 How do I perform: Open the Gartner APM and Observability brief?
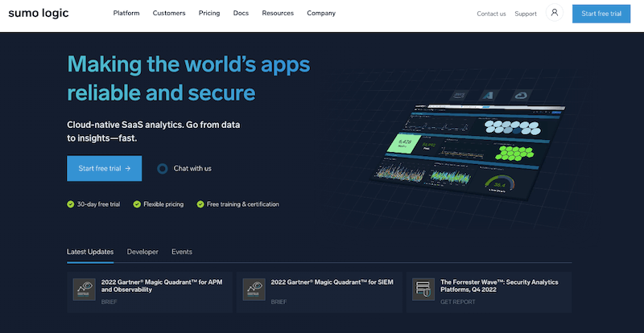[150, 292]
